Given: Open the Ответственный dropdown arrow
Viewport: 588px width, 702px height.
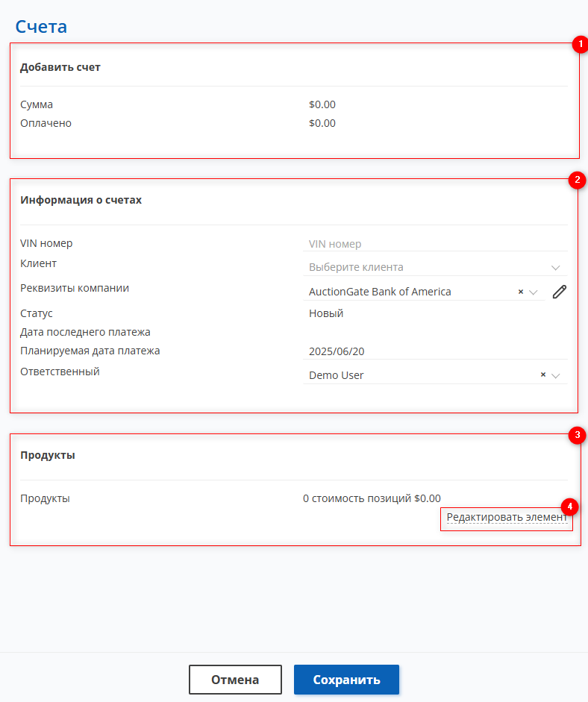Looking at the screenshot, I should point(555,376).
